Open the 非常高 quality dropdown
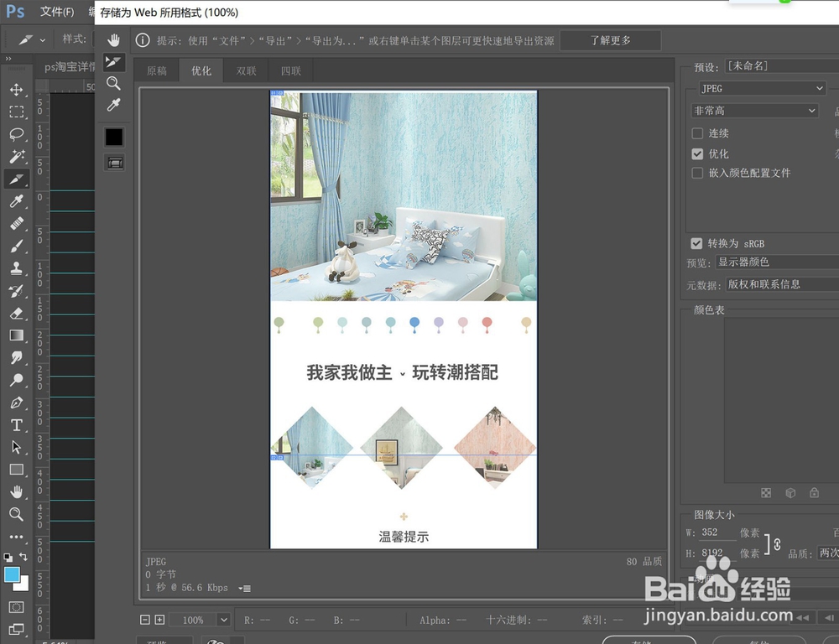 click(x=753, y=110)
